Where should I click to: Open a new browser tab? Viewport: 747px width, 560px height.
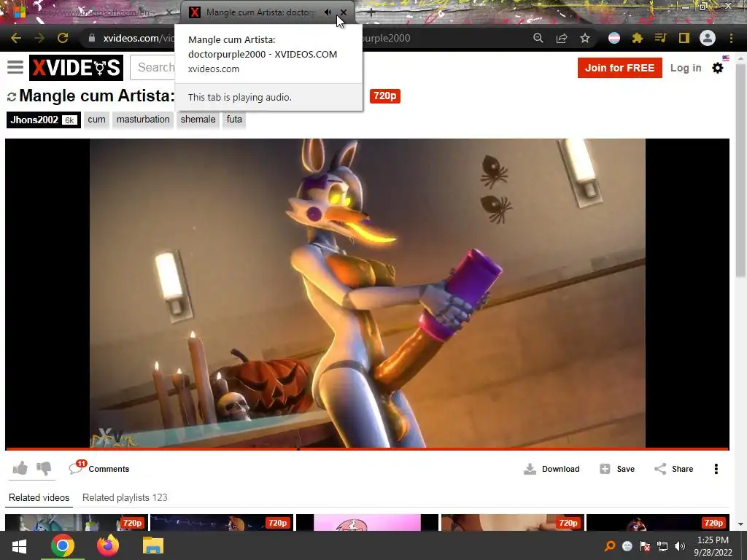371,13
